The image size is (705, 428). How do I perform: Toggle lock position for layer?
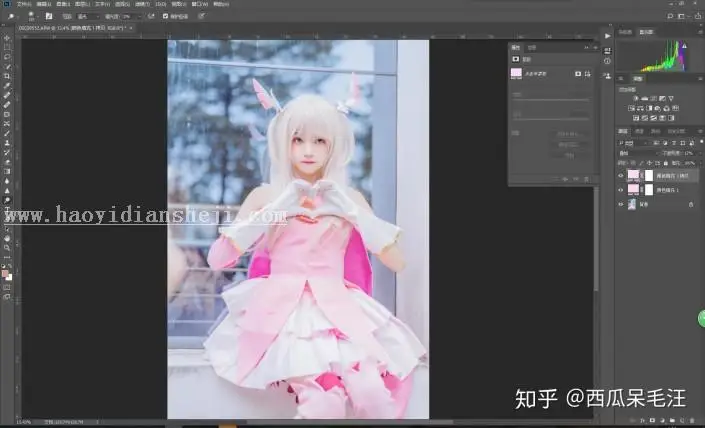pos(650,163)
